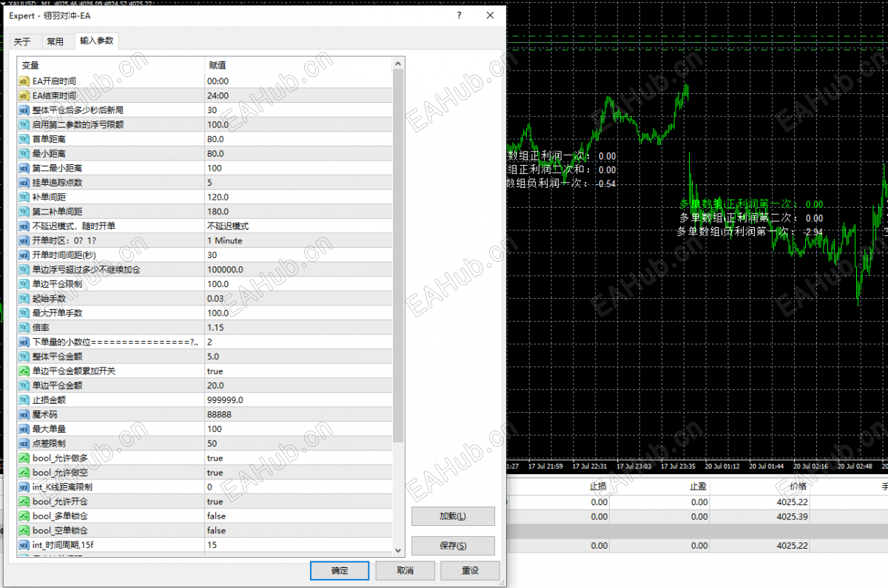Click the integer icon beside 开单时间间距(秒)
The width and height of the screenshot is (888, 588).
point(24,255)
